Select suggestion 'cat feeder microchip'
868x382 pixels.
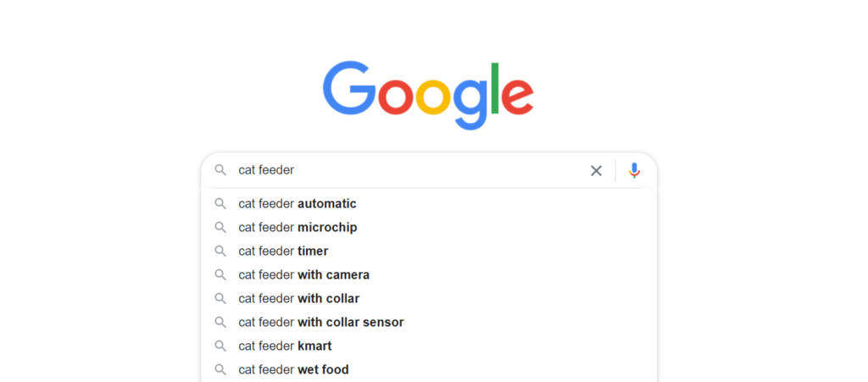(x=429, y=228)
